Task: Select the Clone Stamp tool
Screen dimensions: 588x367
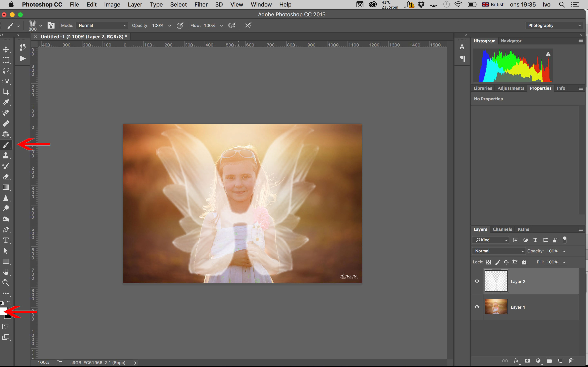Action: 6,155
